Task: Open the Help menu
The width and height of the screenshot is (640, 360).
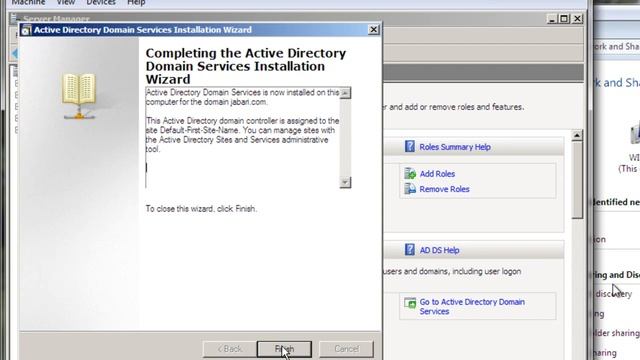Action: 136,3
